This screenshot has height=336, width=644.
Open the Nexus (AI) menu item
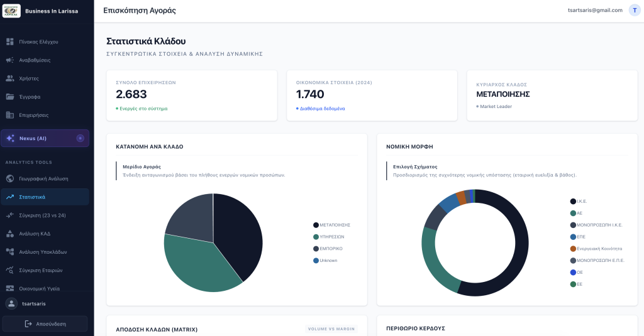tap(45, 138)
